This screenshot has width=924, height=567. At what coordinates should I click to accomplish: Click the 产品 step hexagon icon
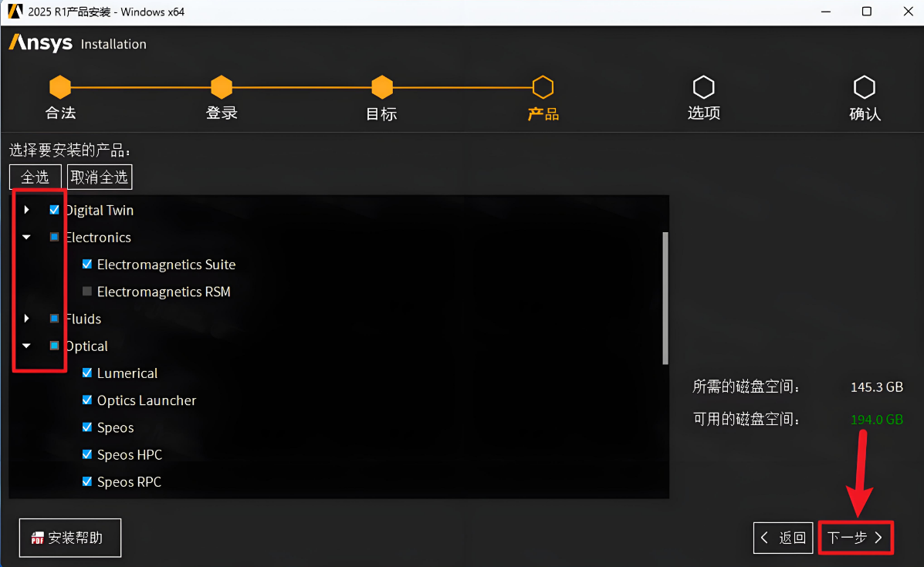[x=543, y=87]
